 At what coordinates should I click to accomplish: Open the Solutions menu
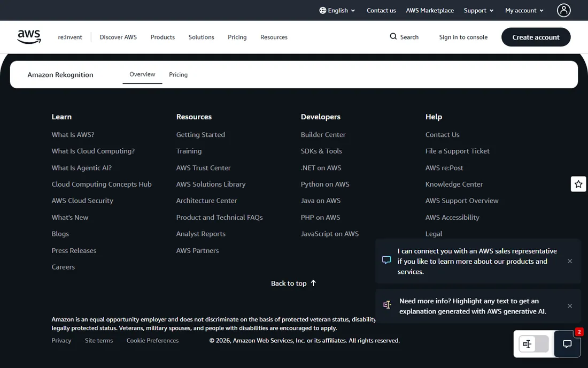201,37
